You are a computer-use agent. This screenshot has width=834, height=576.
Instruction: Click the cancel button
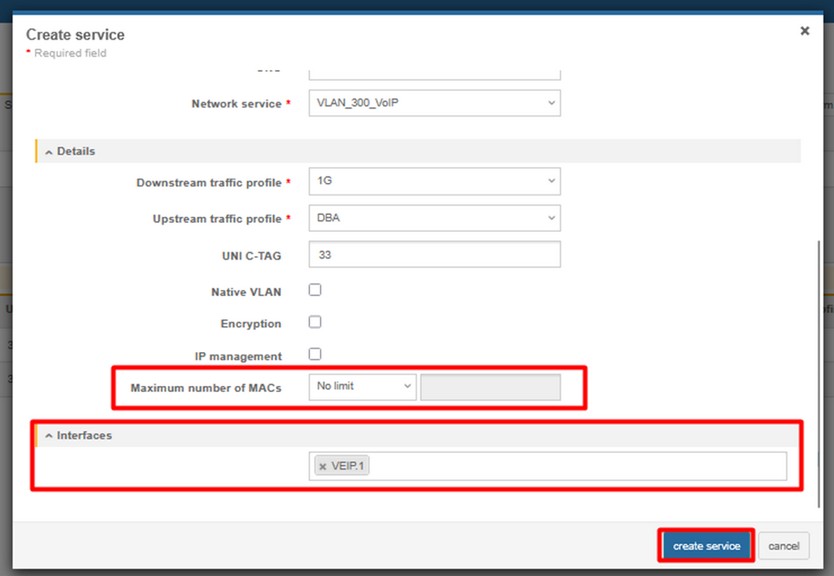(x=783, y=546)
